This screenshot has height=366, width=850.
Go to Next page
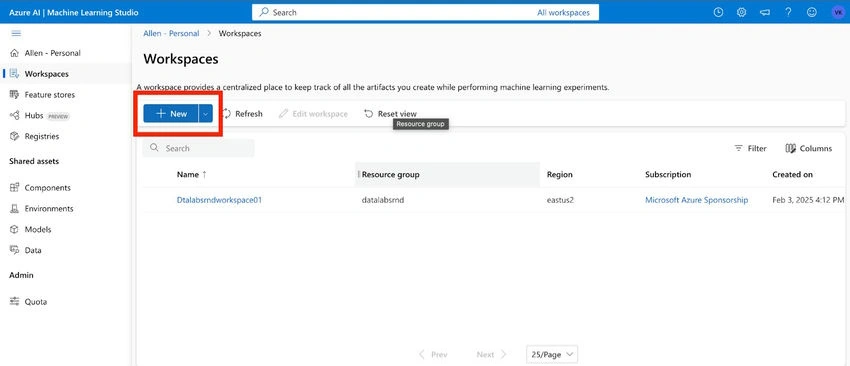coord(491,355)
